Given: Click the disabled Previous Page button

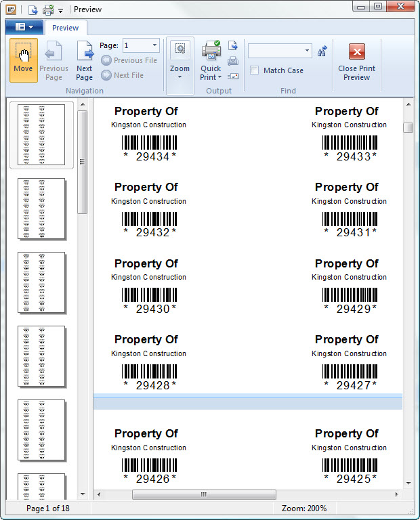Looking at the screenshot, I should pyautogui.click(x=54, y=60).
